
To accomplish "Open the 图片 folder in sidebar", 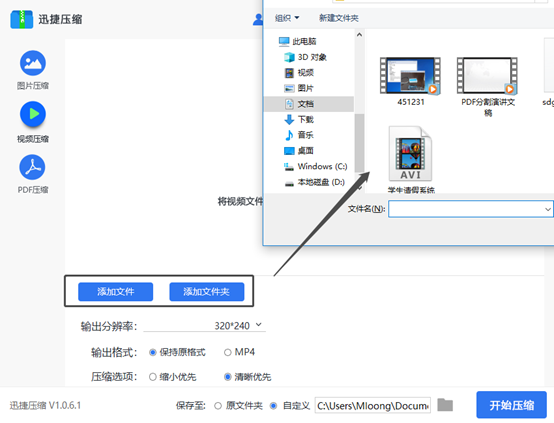I will point(299,88).
